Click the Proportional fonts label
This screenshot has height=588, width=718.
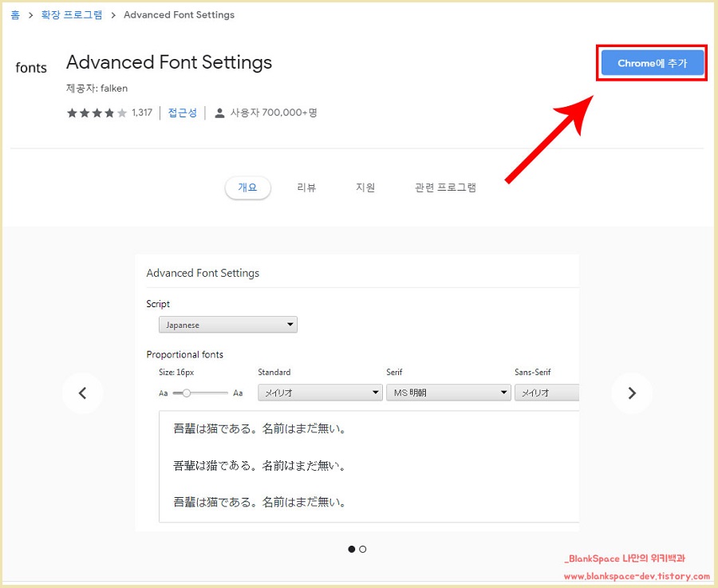[x=185, y=354]
